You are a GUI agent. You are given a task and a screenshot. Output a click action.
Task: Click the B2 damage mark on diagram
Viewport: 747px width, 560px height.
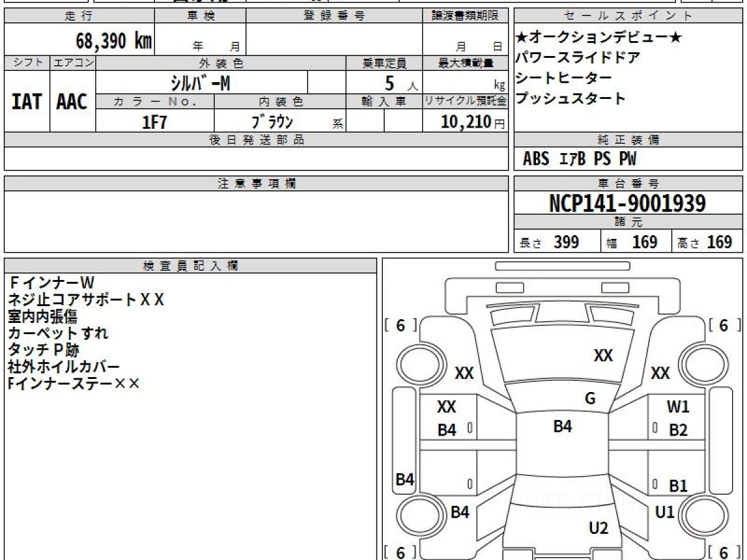tap(678, 430)
